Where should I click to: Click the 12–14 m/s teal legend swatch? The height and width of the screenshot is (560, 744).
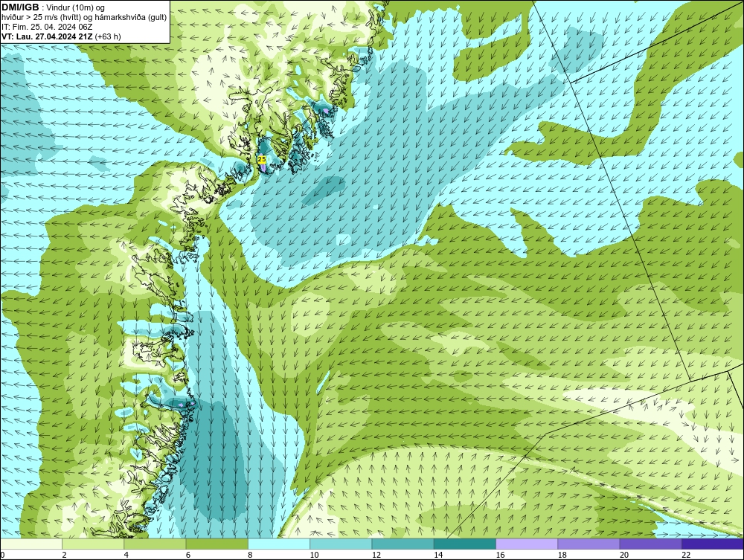coord(403,544)
